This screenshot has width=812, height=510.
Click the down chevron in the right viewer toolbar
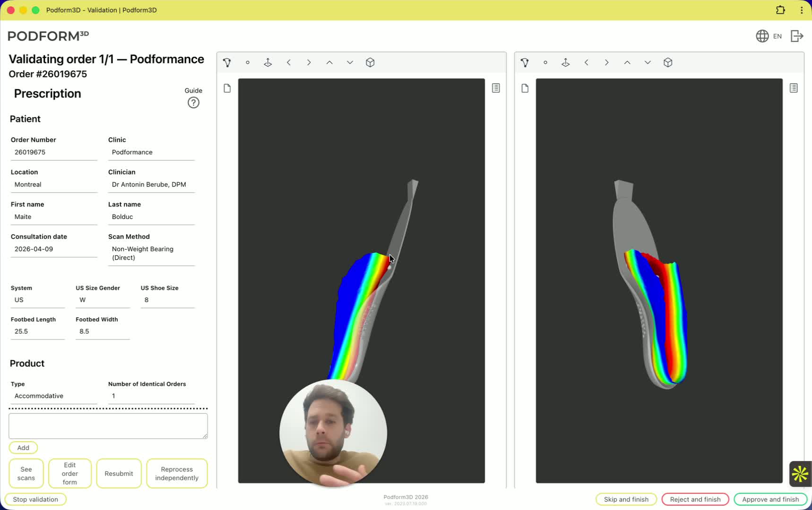pyautogui.click(x=648, y=62)
